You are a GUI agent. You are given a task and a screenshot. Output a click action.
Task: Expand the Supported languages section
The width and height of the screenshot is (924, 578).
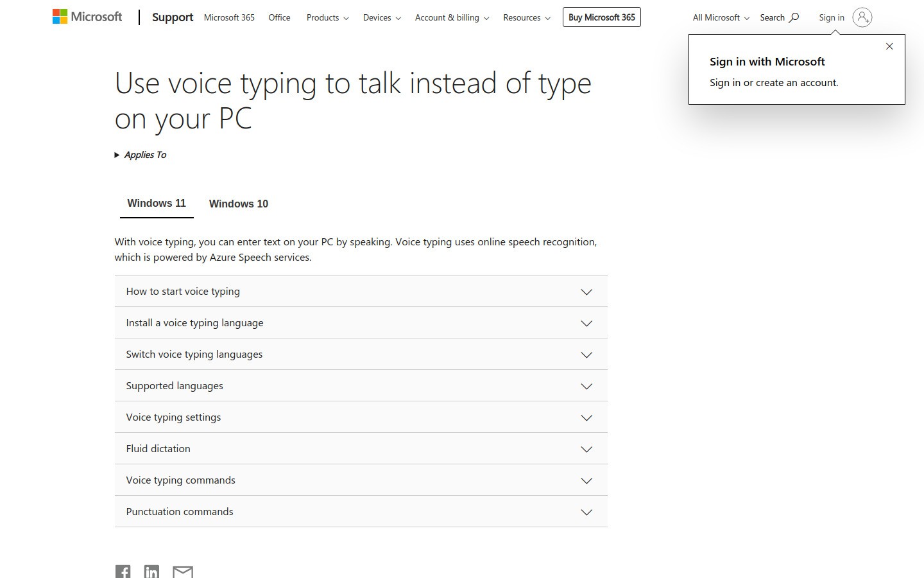click(361, 385)
